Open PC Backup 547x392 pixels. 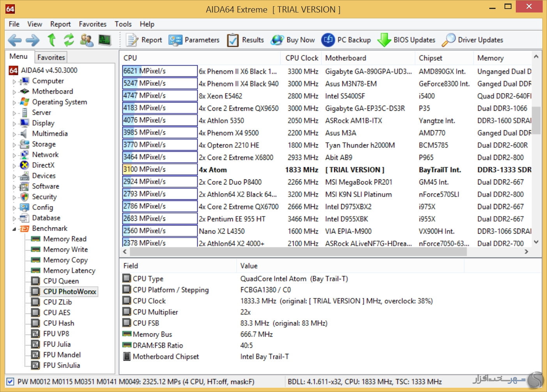(346, 40)
